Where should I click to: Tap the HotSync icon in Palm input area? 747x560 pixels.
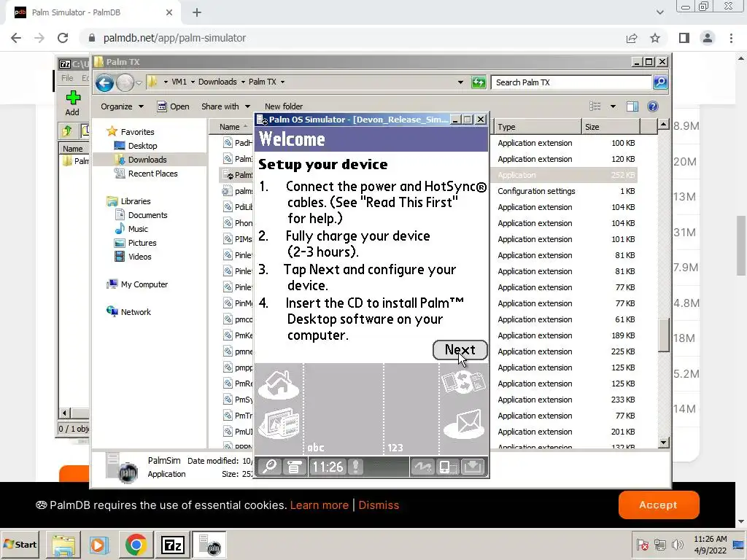coord(463,382)
